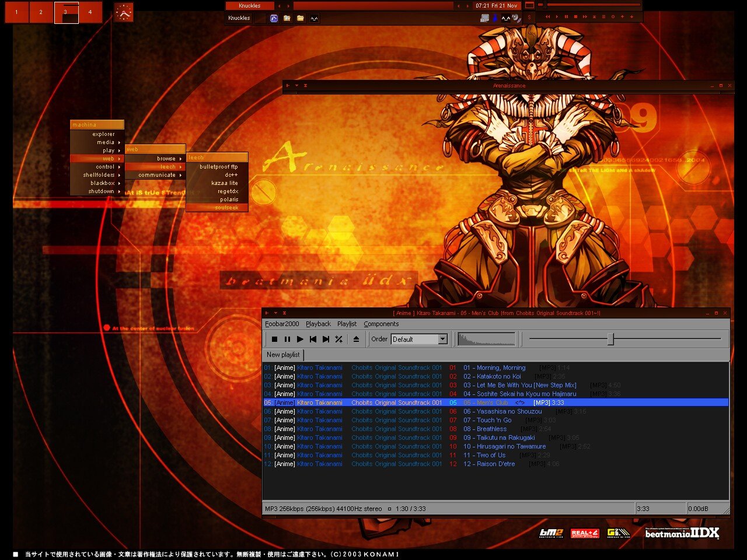Expand the shellfolders submenu
This screenshot has height=560, width=747.
click(97, 175)
